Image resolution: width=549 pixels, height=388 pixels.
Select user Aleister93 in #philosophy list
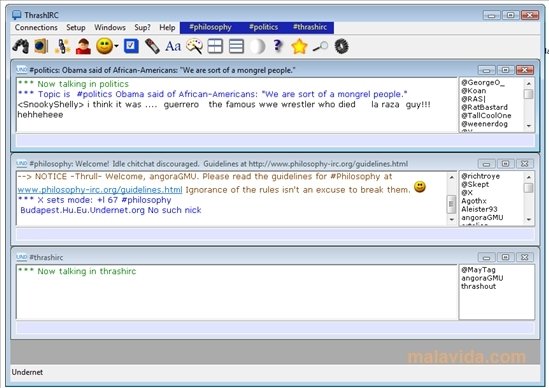click(x=479, y=209)
